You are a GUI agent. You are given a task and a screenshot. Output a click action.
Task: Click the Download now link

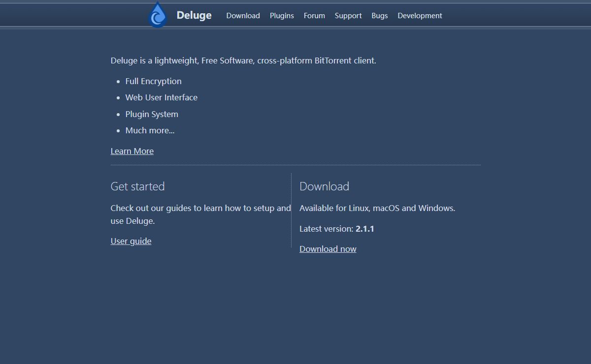pos(328,249)
